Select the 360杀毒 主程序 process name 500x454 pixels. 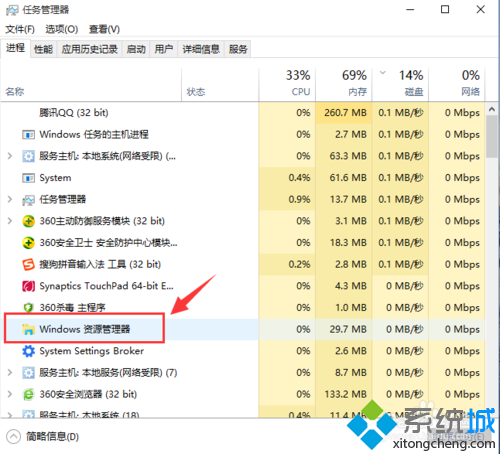point(72,308)
